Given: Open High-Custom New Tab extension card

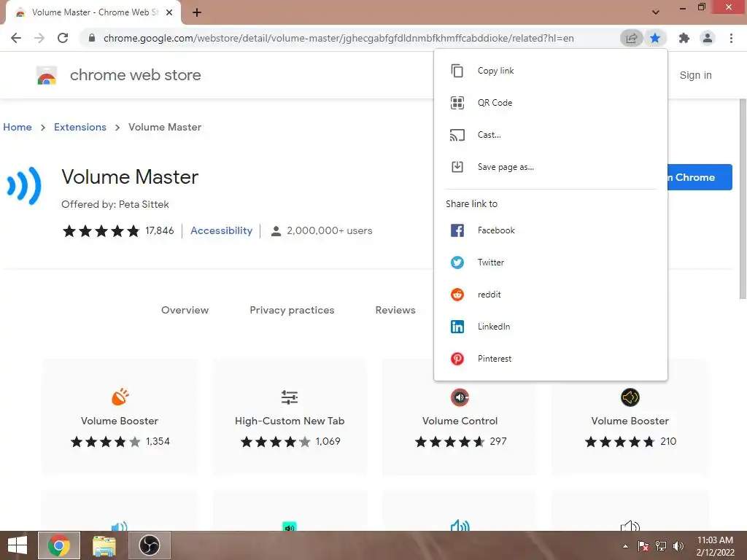Looking at the screenshot, I should pyautogui.click(x=290, y=418).
